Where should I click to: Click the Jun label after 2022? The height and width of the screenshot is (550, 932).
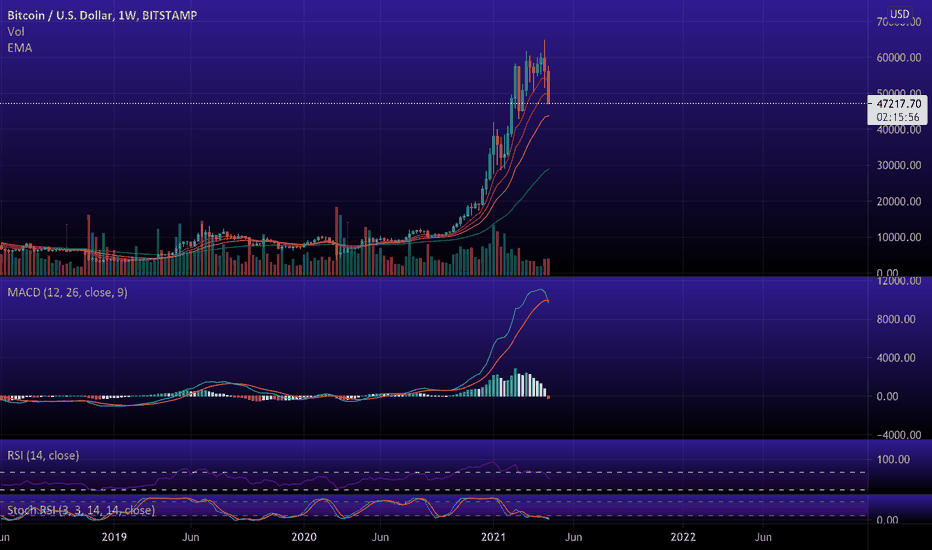(x=763, y=537)
